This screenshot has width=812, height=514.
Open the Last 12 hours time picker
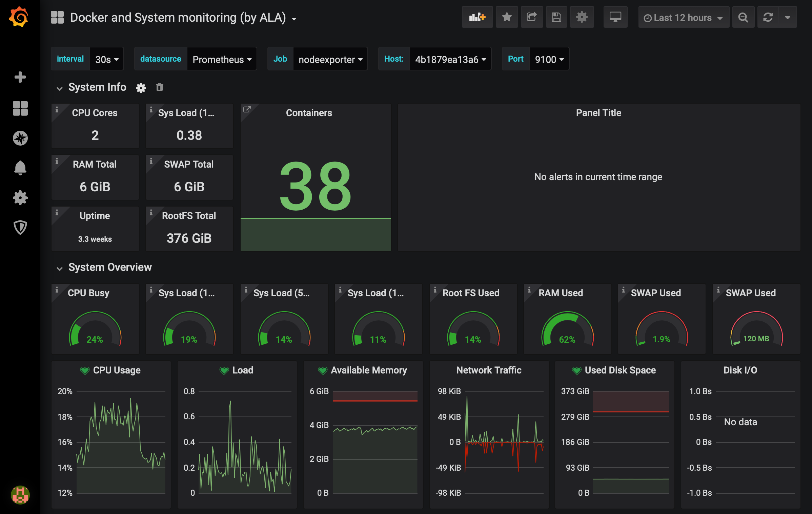tap(683, 18)
